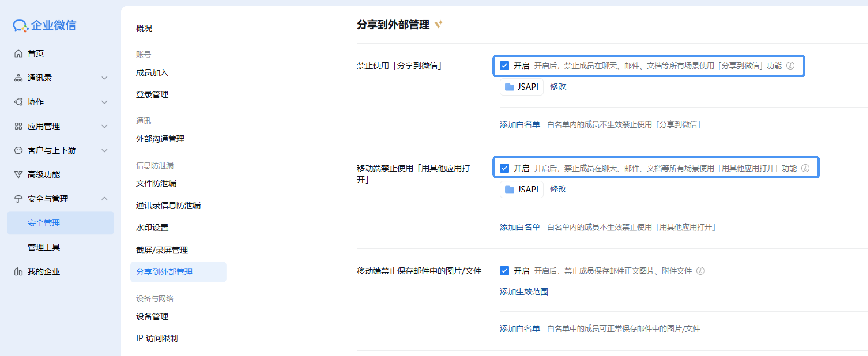Click the umbrella icon beside 安全与管理
This screenshot has width=868, height=356.
coord(18,199)
